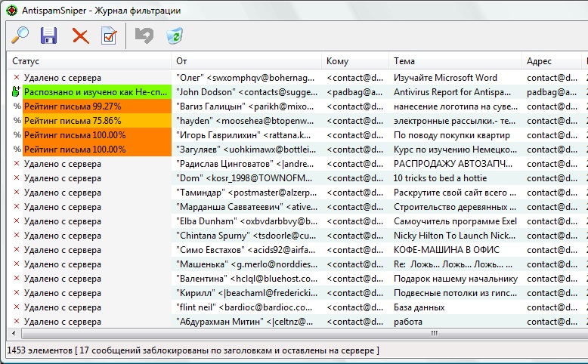Select subject 'Строительство деревянных ...'
Viewport: 588px width, 364px height.
coord(455,207)
